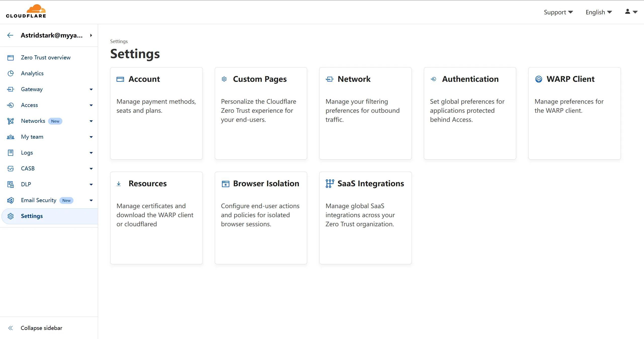Click the Cloudflare logo

coord(26,11)
